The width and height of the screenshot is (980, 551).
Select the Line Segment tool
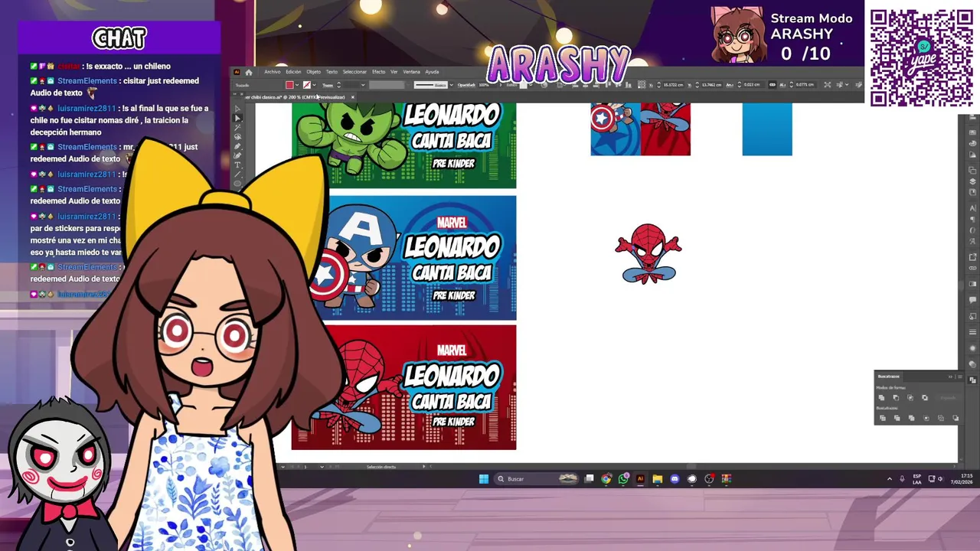tap(237, 174)
